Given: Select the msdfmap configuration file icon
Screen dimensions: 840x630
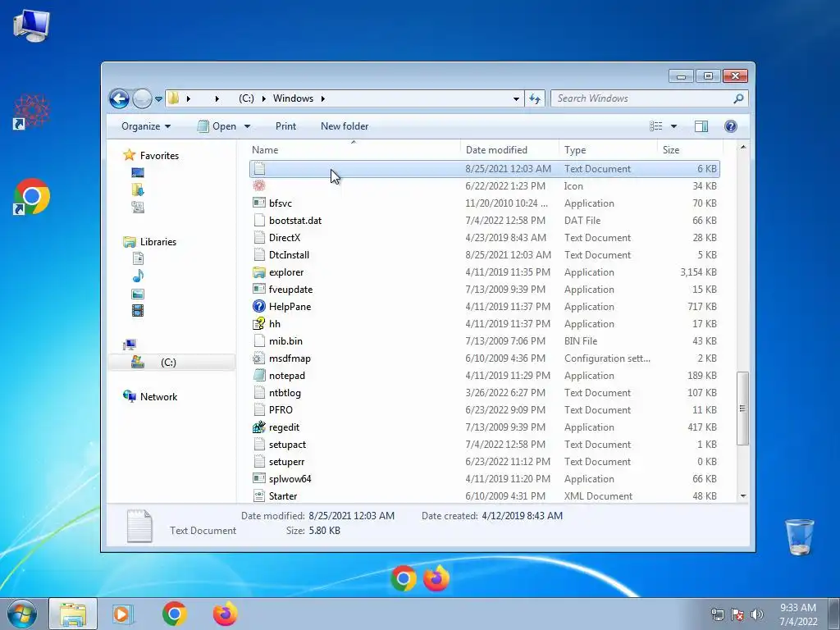Looking at the screenshot, I should coord(259,358).
